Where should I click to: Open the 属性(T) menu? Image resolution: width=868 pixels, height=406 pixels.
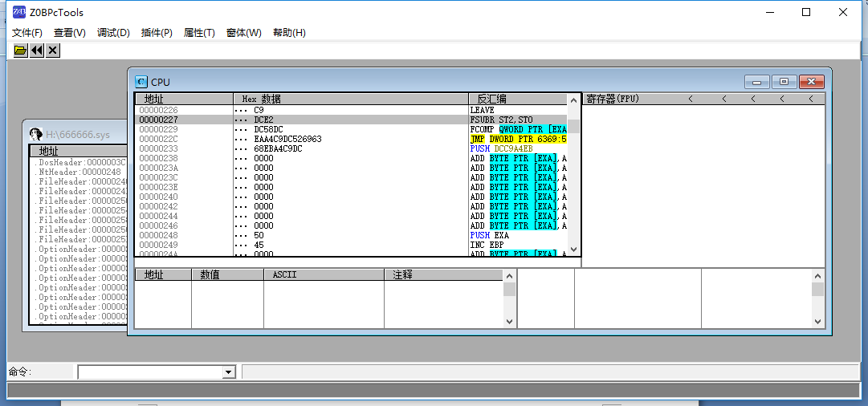coord(199,33)
